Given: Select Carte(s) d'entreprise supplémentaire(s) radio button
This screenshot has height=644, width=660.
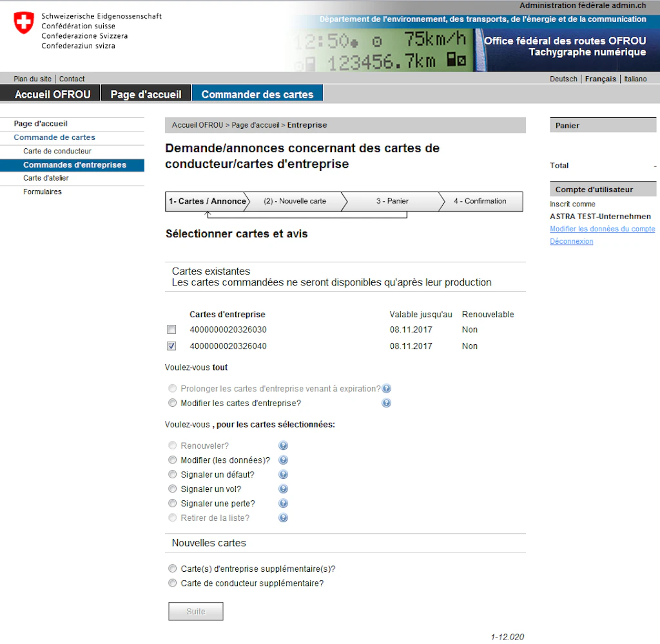Looking at the screenshot, I should 172,569.
